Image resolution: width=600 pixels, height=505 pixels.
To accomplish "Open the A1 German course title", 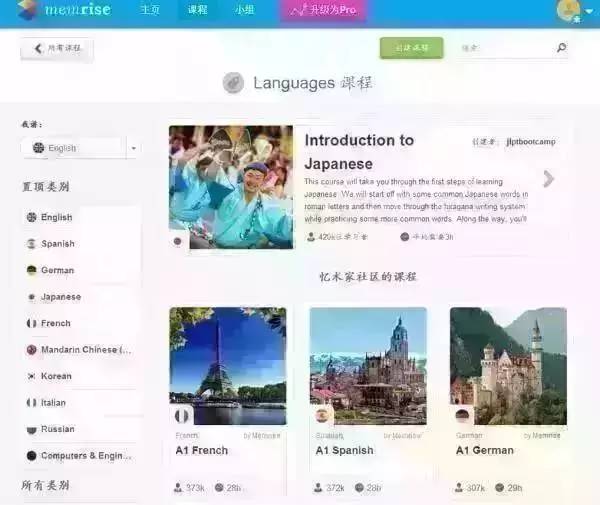I will 485,450.
